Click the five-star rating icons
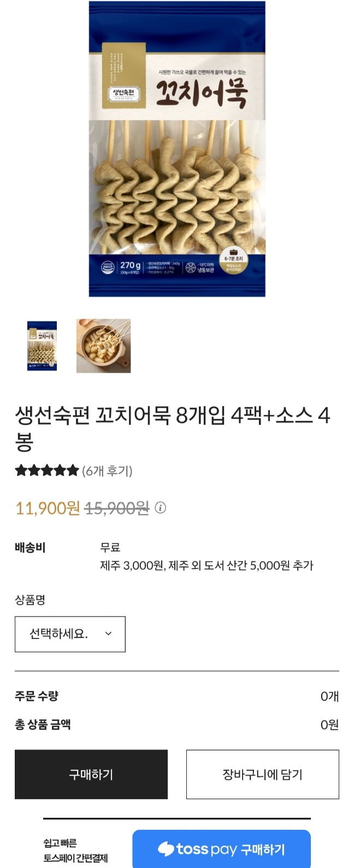Image resolution: width=354 pixels, height=868 pixels. pos(47,471)
